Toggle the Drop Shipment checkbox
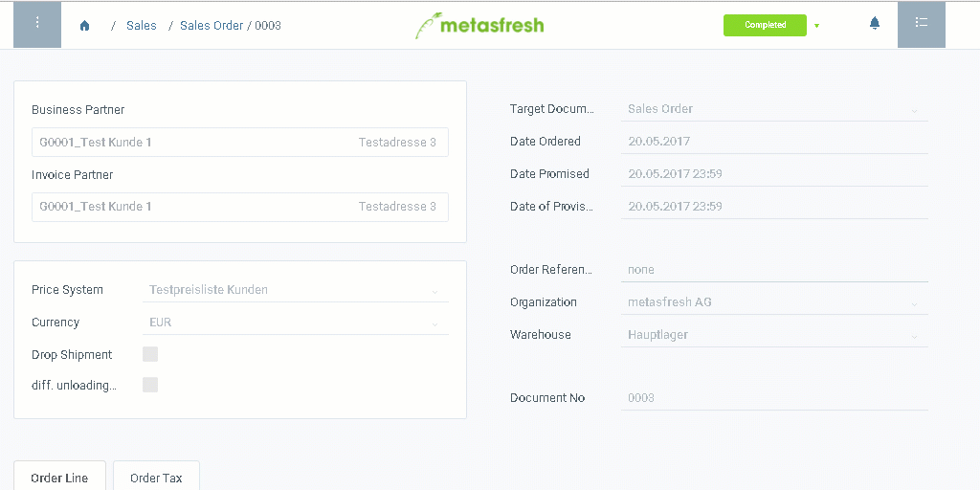980x490 pixels. [150, 354]
